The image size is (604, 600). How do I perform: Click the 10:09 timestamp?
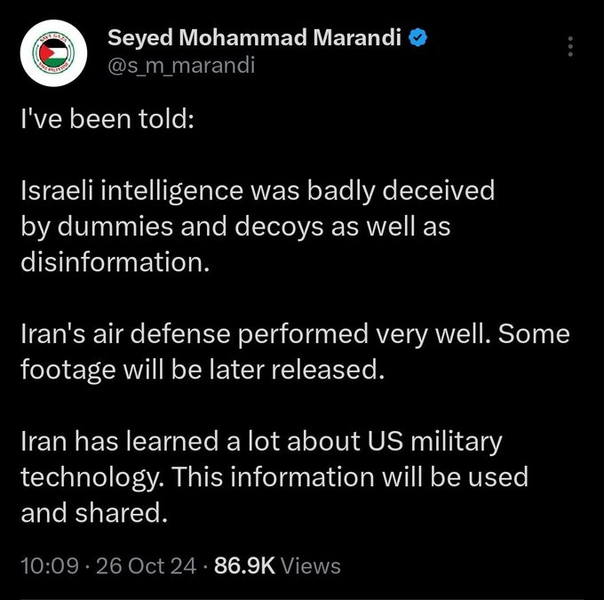(x=49, y=566)
